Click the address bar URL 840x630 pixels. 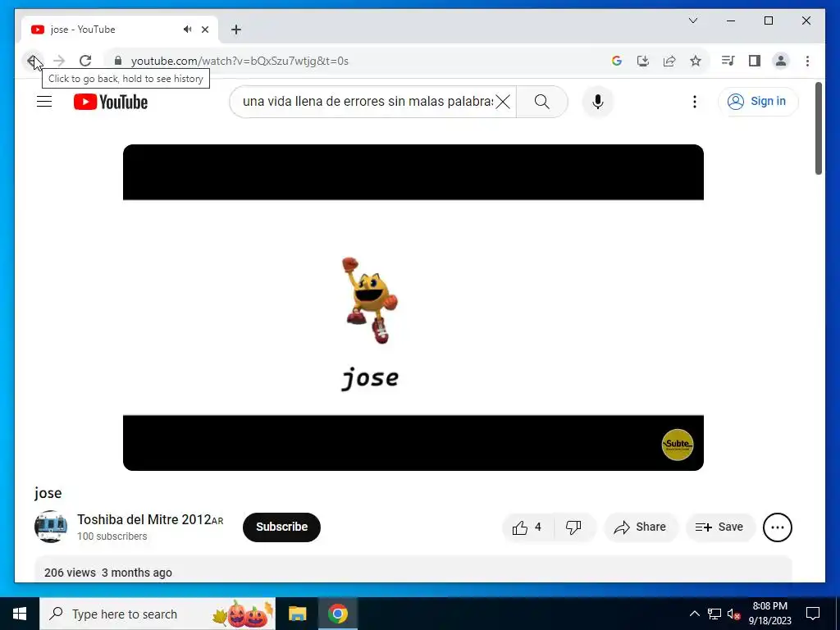240,61
